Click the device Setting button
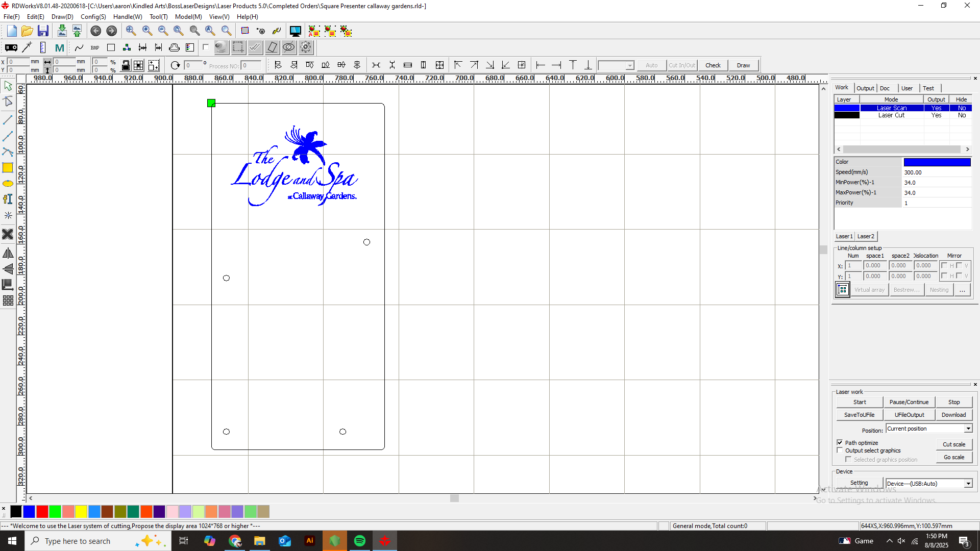This screenshot has height=551, width=980. coord(859,483)
